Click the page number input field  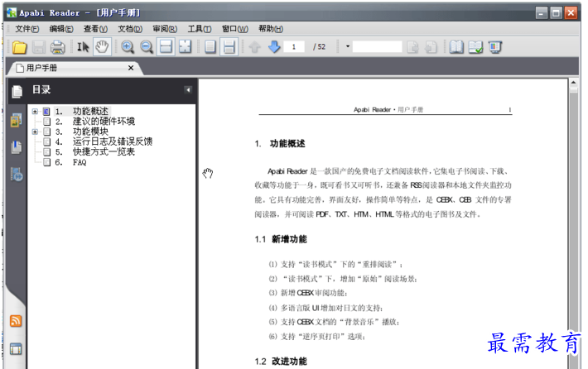tap(294, 47)
